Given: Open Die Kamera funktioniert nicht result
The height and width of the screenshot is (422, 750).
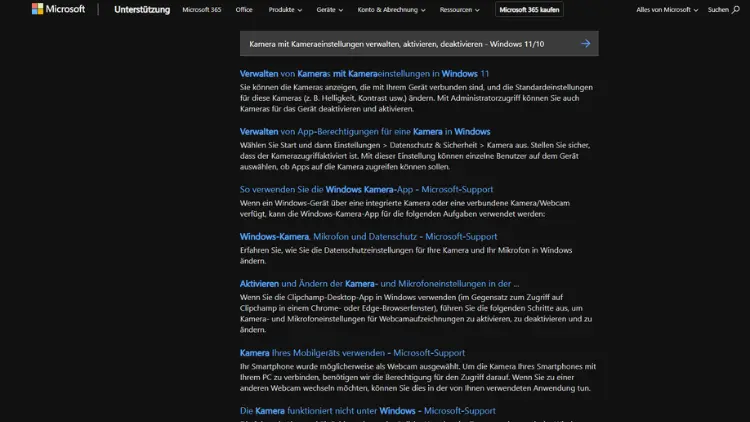Looking at the screenshot, I should [367, 411].
